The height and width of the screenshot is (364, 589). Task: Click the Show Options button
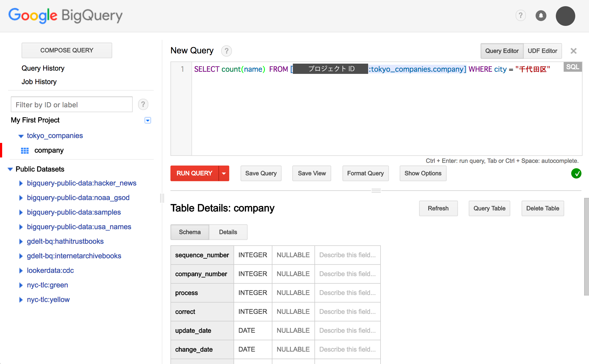click(423, 173)
